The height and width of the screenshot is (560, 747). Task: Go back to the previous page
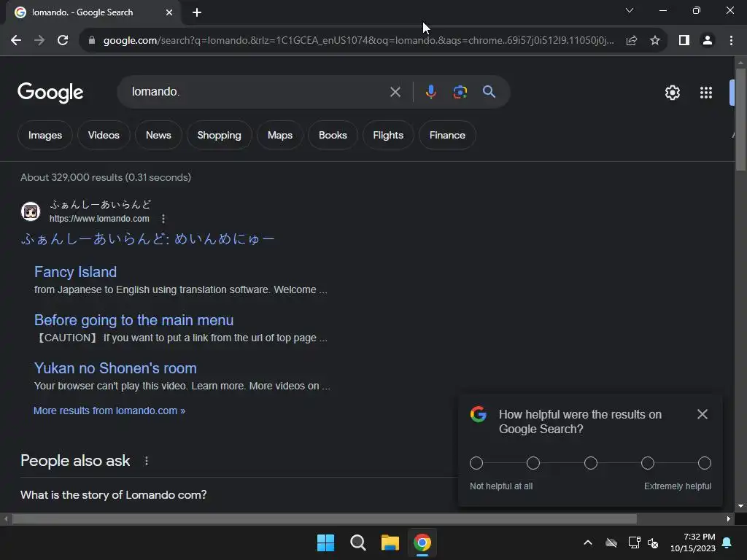point(16,41)
